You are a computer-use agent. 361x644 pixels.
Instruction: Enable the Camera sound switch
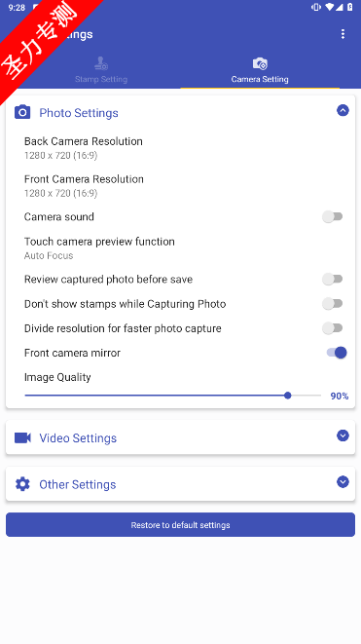332,216
